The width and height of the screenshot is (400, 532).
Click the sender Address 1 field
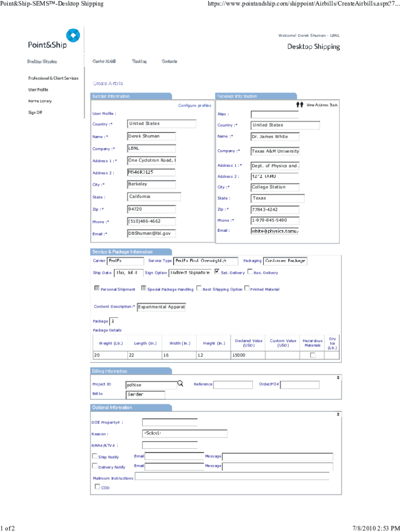[151, 161]
